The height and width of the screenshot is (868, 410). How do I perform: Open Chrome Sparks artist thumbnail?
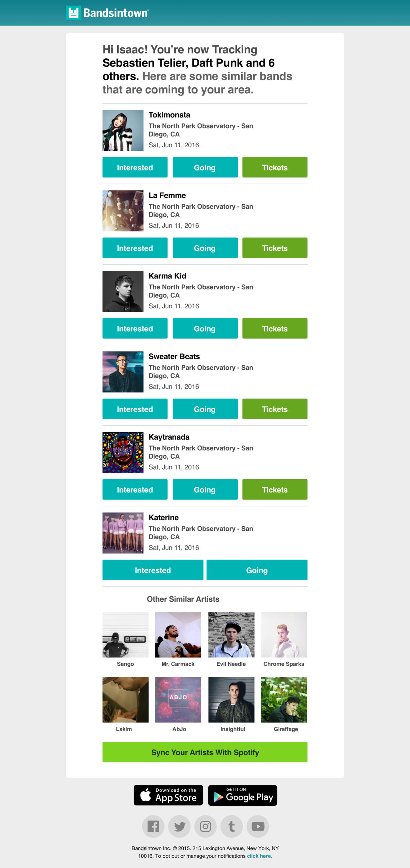click(x=284, y=635)
